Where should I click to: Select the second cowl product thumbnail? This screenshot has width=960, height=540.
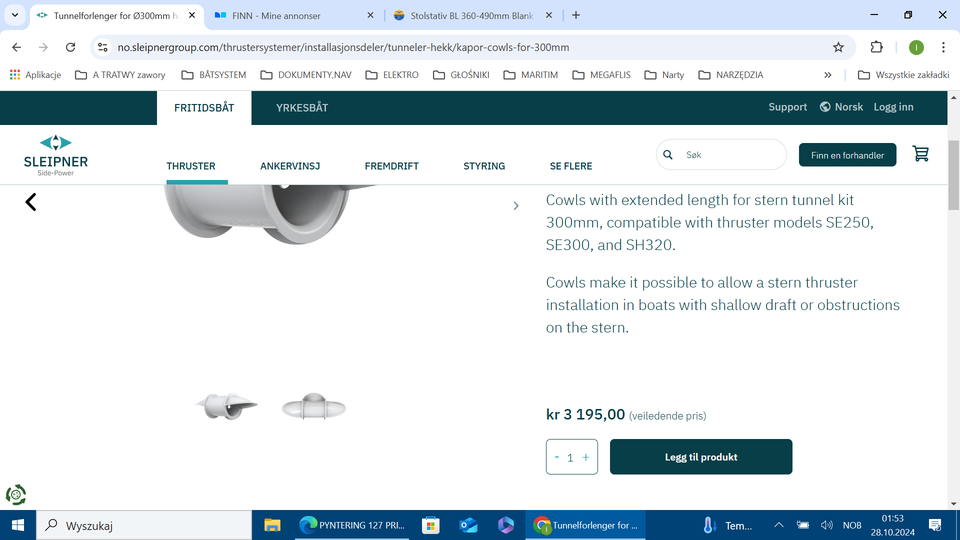click(313, 407)
